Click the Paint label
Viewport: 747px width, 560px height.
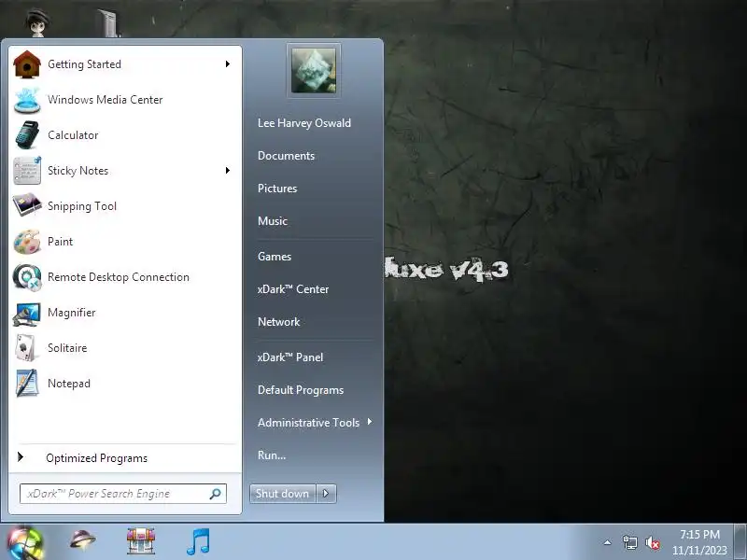[x=60, y=242]
